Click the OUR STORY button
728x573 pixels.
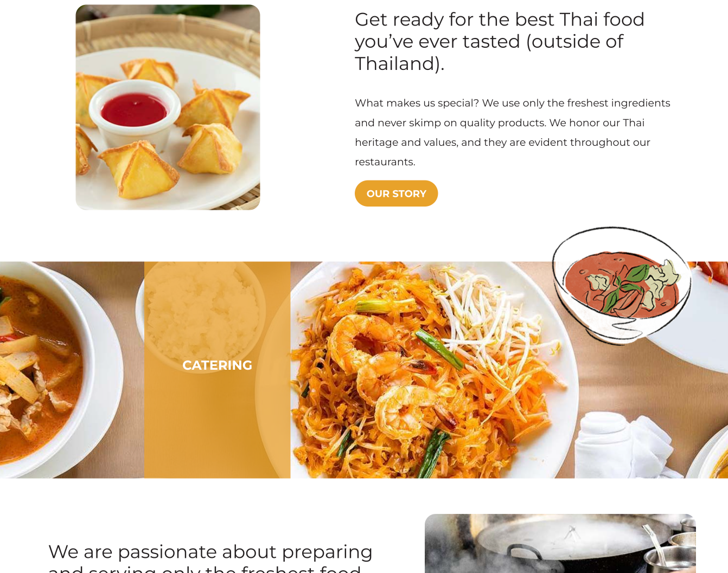click(x=396, y=194)
